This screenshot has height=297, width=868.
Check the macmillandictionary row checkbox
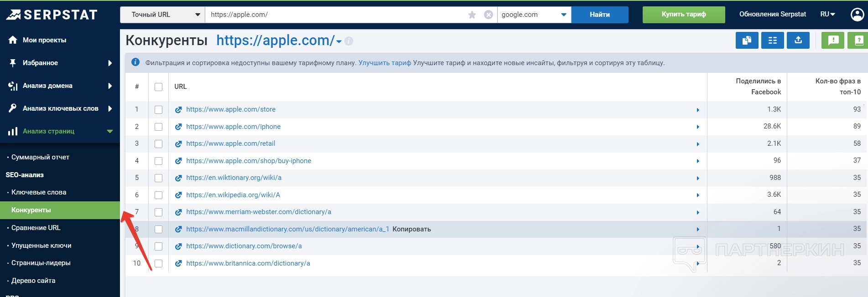click(x=158, y=229)
